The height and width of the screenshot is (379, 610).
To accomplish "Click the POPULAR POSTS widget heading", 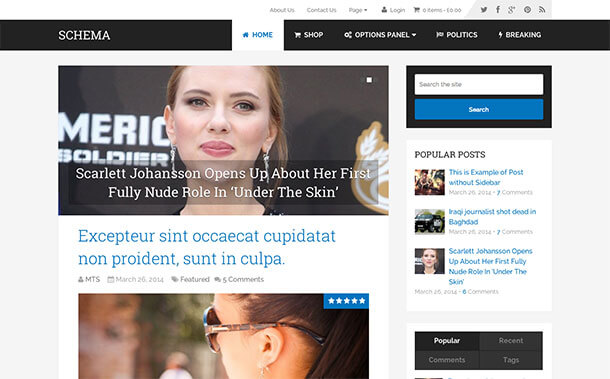I will tap(450, 155).
